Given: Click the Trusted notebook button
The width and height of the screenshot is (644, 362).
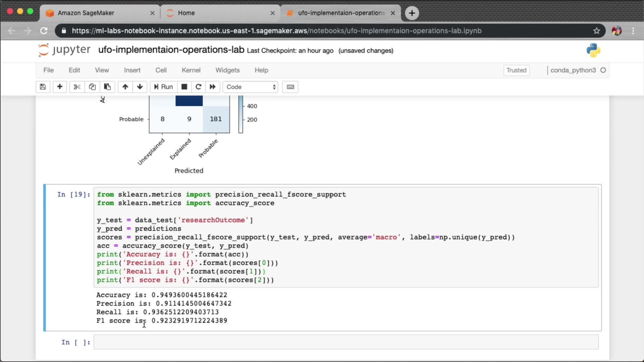Looking at the screenshot, I should pos(516,70).
